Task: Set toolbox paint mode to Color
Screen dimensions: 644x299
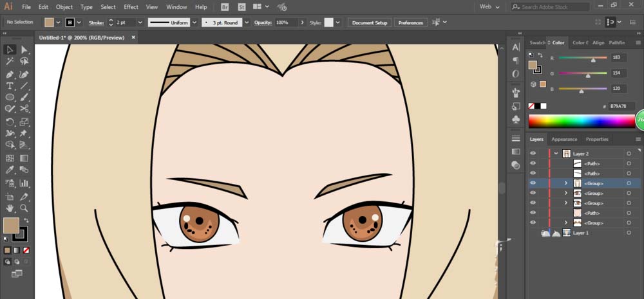Action: (x=7, y=250)
